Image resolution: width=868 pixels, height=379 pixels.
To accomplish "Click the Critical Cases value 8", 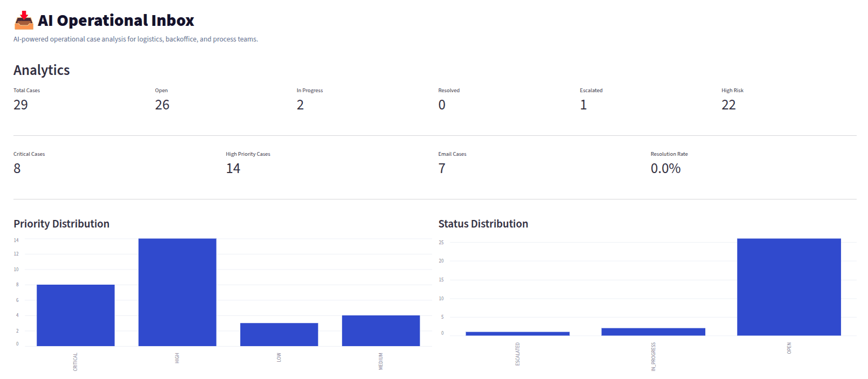I will pyautogui.click(x=17, y=168).
